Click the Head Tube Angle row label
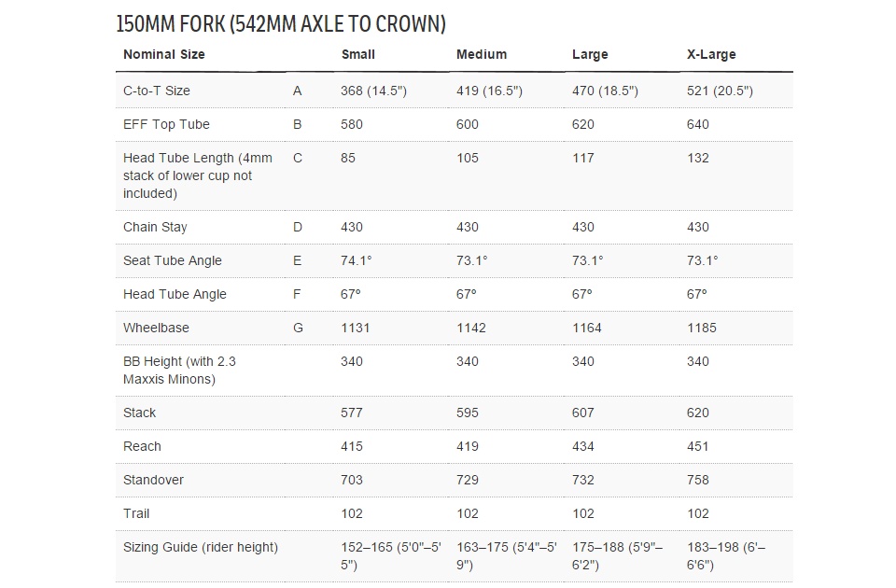The image size is (896, 588). click(175, 294)
